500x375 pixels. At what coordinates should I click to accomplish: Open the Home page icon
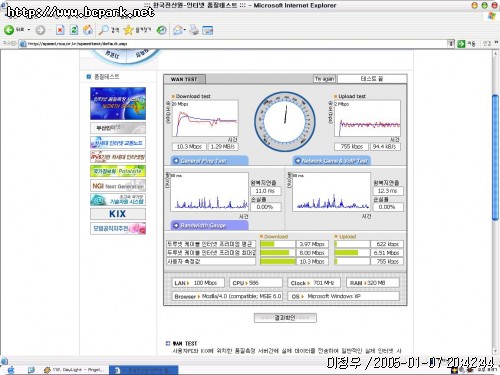click(x=88, y=30)
